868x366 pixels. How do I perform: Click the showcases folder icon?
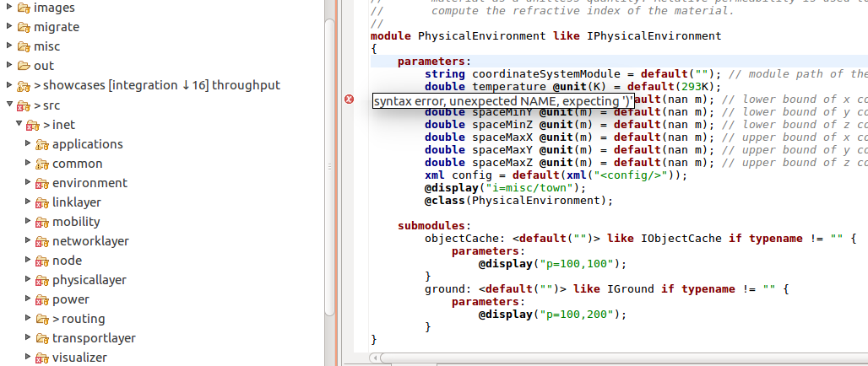pyautogui.click(x=24, y=86)
